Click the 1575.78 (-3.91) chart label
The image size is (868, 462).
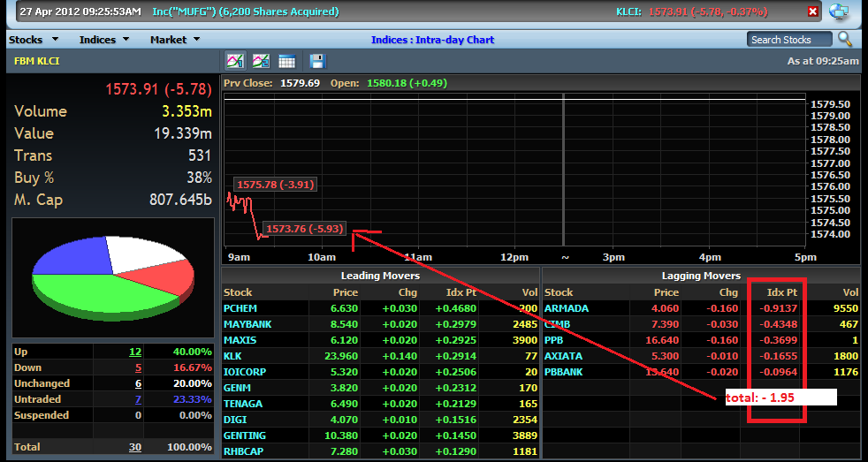coord(276,185)
